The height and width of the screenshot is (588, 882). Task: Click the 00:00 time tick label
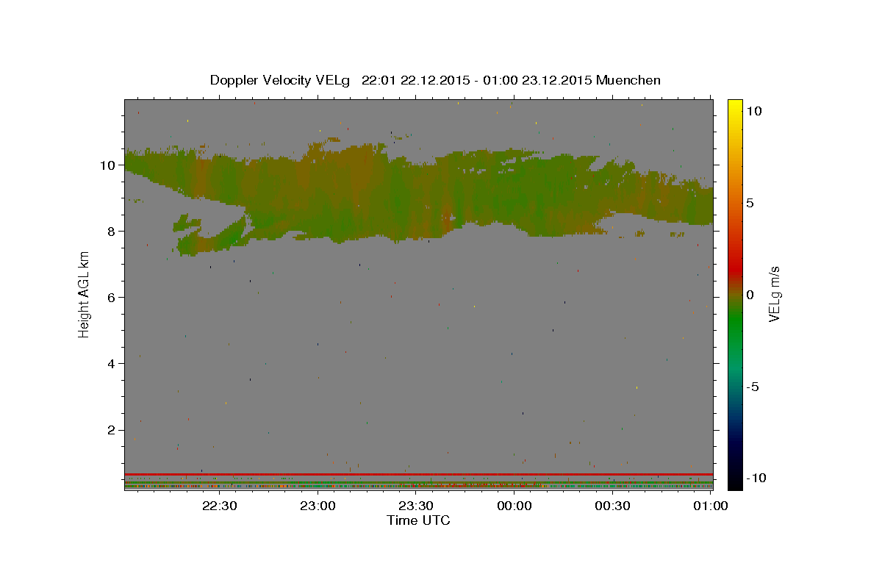(x=514, y=506)
